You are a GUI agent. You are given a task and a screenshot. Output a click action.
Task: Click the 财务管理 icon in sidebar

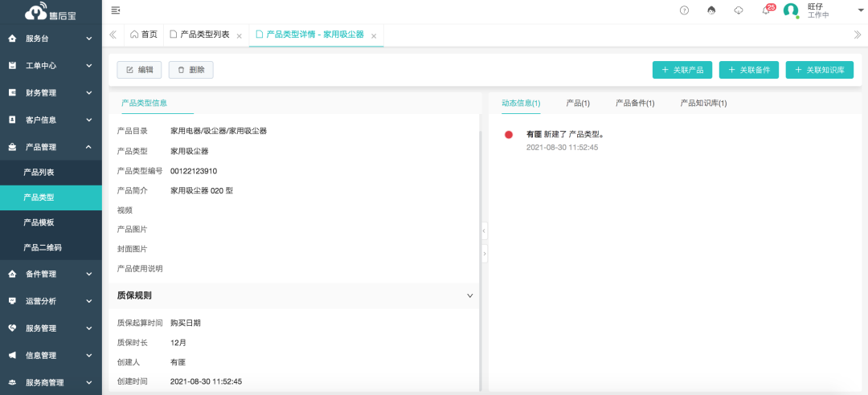click(13, 92)
